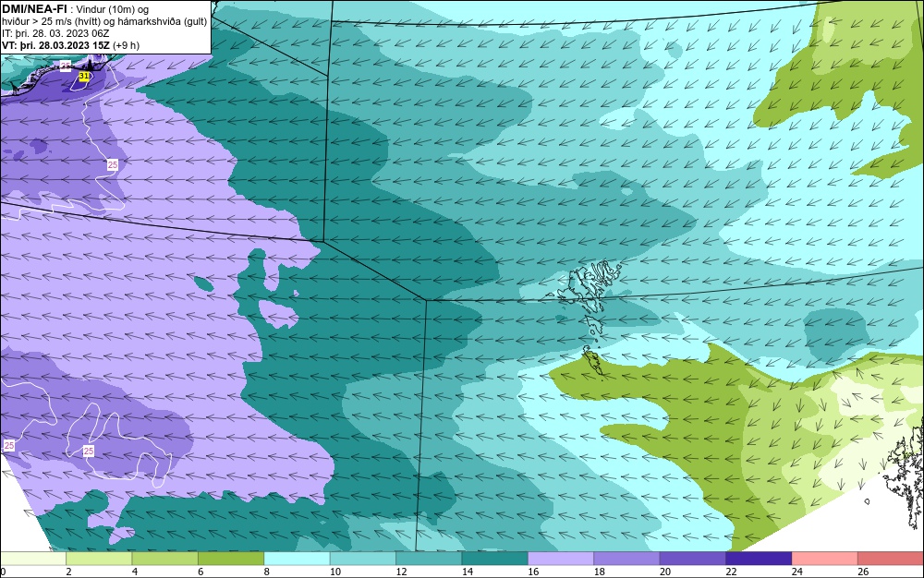Select the '24' legend tick label
The width and height of the screenshot is (924, 578).
[797, 572]
